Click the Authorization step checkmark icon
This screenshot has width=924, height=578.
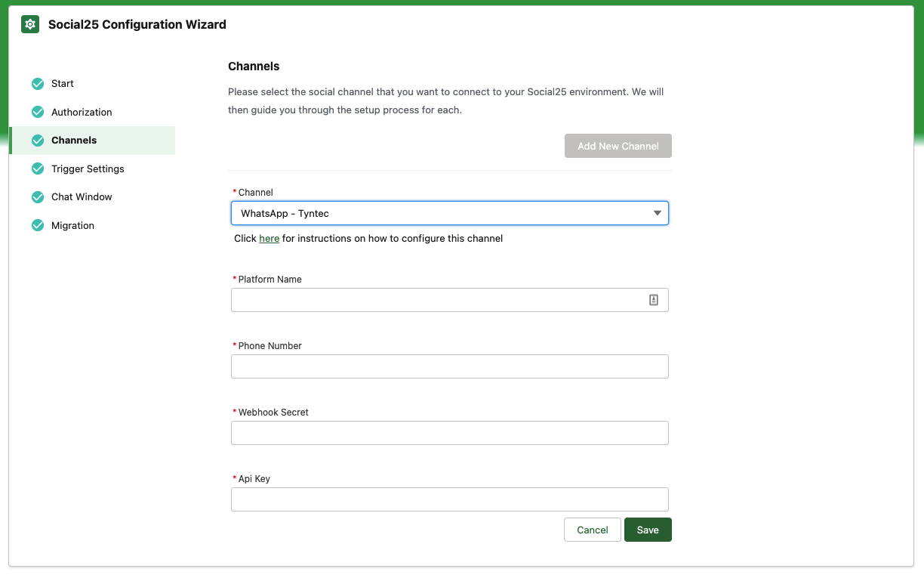tap(38, 112)
